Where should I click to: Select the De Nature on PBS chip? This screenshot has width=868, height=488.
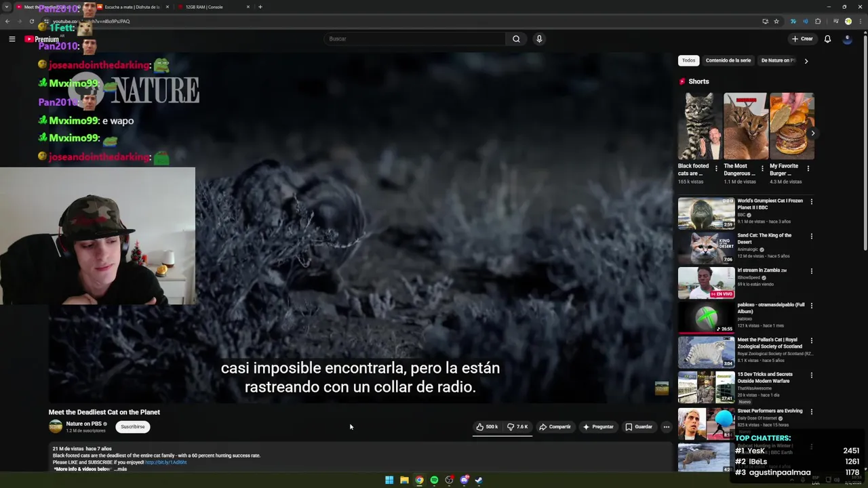coord(777,60)
